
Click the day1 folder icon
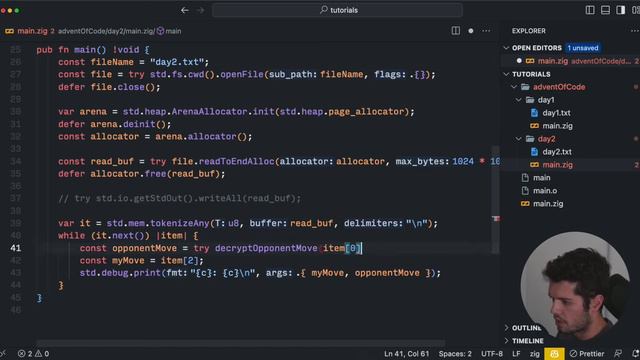click(530, 100)
